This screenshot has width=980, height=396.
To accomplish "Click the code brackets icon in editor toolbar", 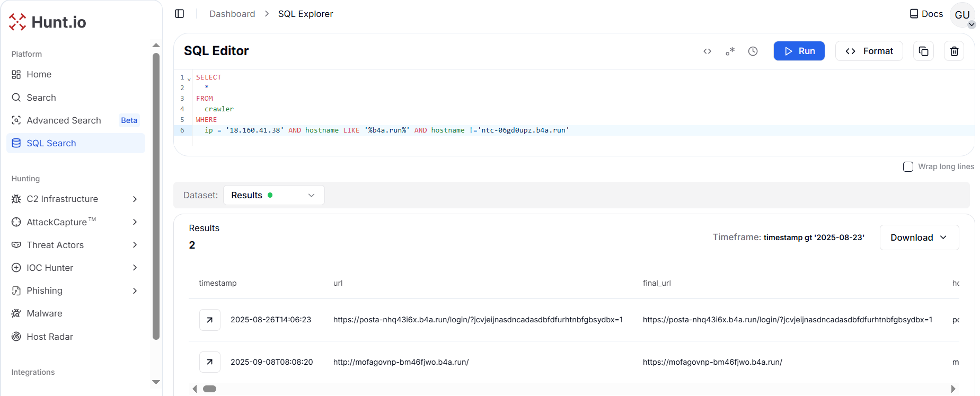I will coord(707,51).
